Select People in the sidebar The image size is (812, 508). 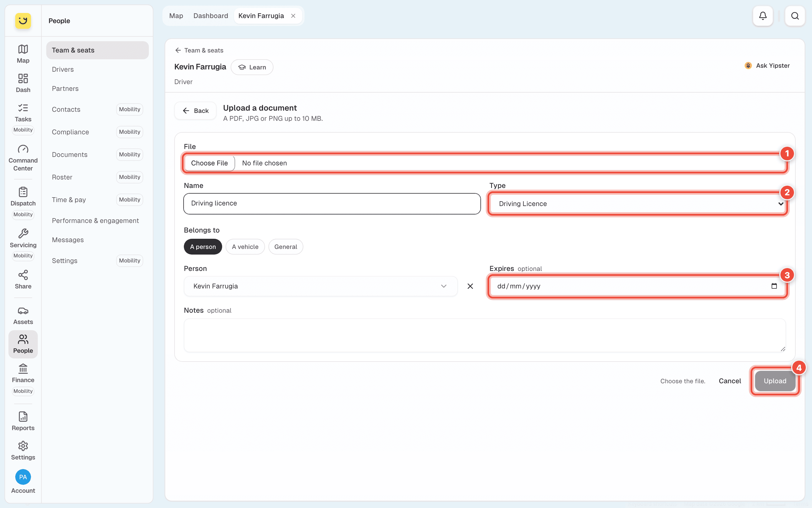pos(23,344)
